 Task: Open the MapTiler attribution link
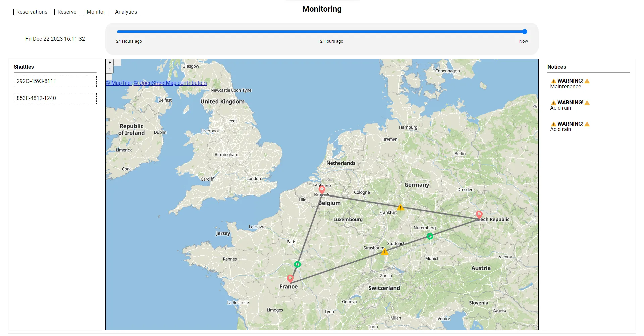[119, 83]
